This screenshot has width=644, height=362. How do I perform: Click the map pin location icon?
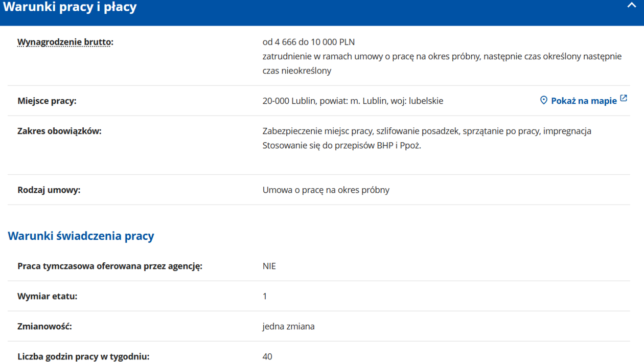(x=544, y=100)
